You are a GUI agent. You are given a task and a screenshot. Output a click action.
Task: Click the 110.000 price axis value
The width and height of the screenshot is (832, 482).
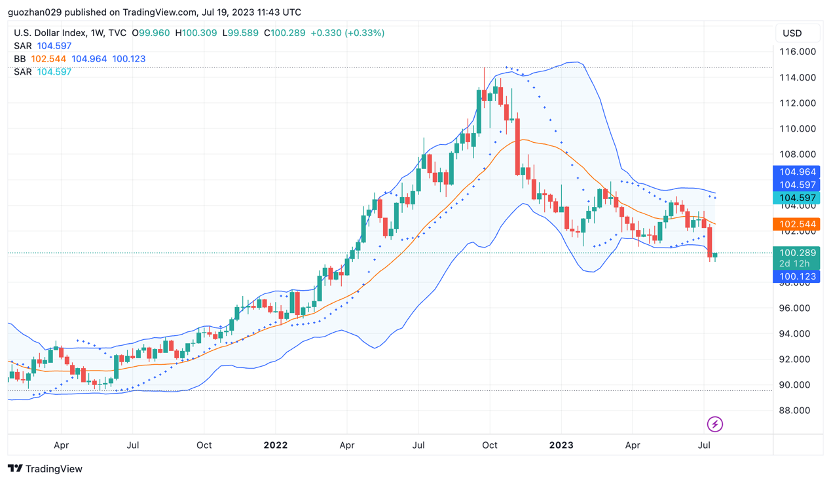[797, 128]
